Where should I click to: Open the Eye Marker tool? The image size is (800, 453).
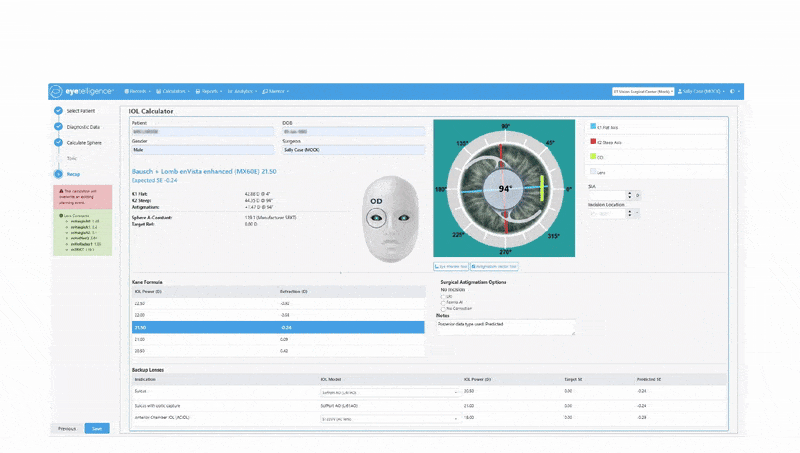(x=450, y=266)
